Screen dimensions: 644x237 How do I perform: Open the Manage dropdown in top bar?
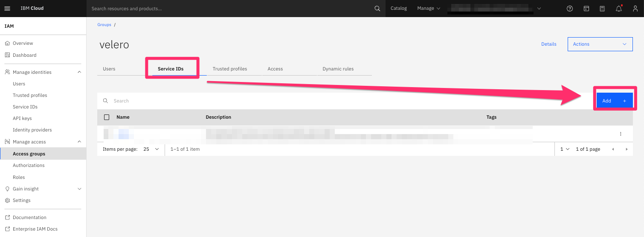point(429,9)
